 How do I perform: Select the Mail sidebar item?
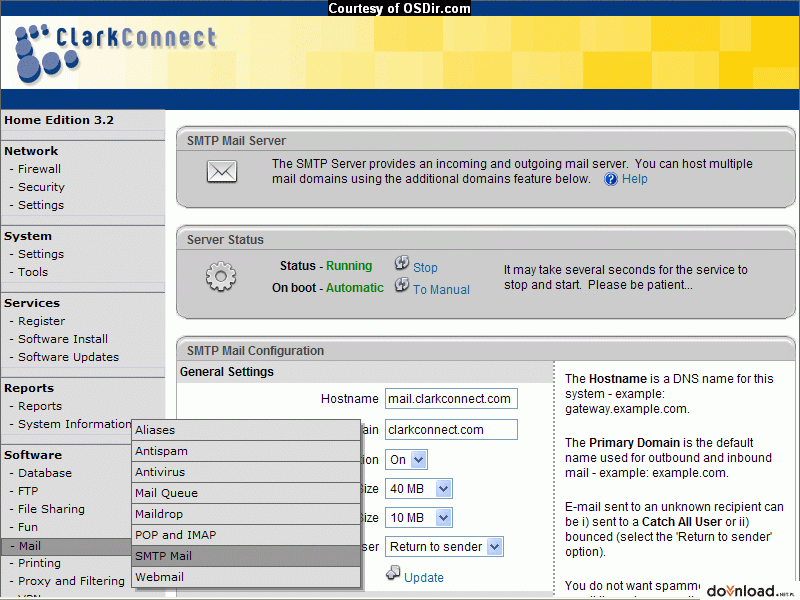pyautogui.click(x=66, y=546)
